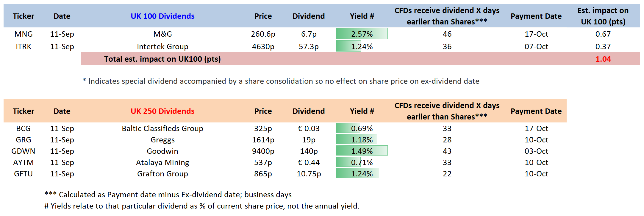Click the red 1.04 total impact value
The height and width of the screenshot is (216, 644).
pyautogui.click(x=603, y=59)
